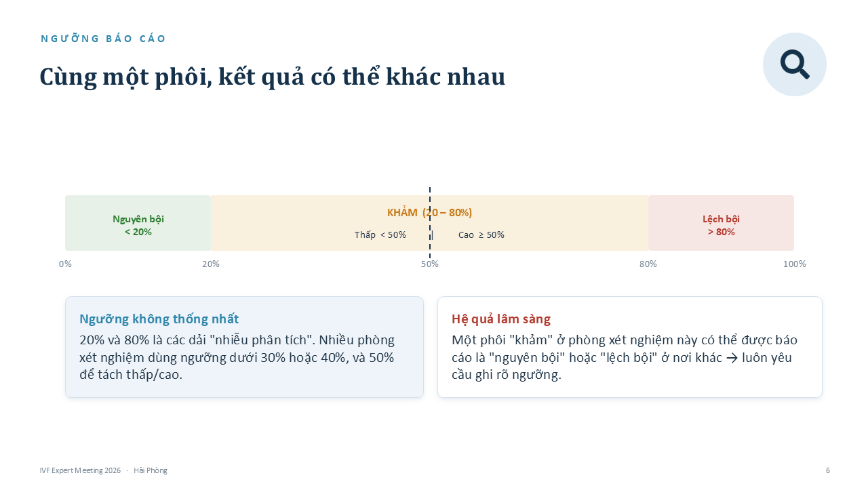Select the green 'Nguyên bội < 20%' segment
This screenshot has width=868, height=488.
point(138,223)
